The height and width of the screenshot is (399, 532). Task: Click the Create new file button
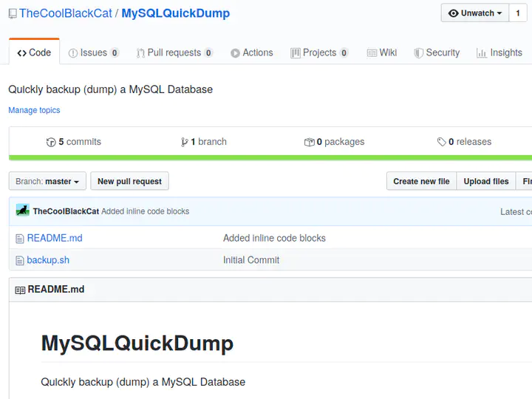pyautogui.click(x=421, y=181)
